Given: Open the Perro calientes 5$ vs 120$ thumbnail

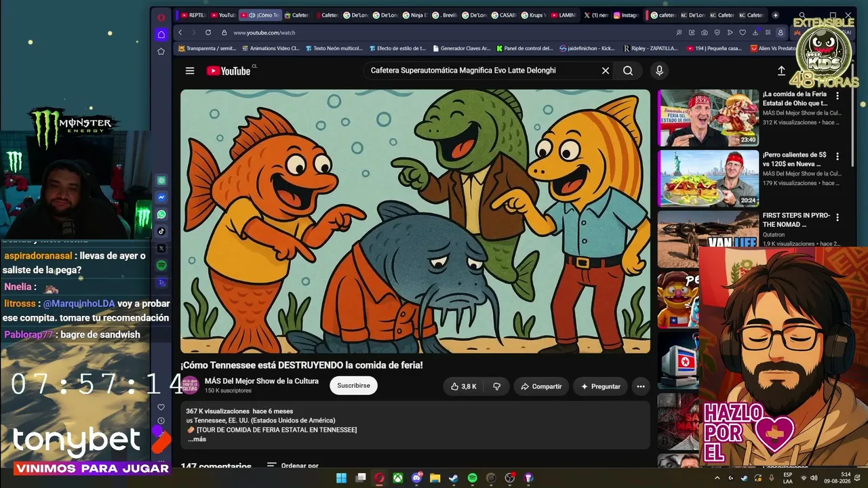Looking at the screenshot, I should 708,178.
